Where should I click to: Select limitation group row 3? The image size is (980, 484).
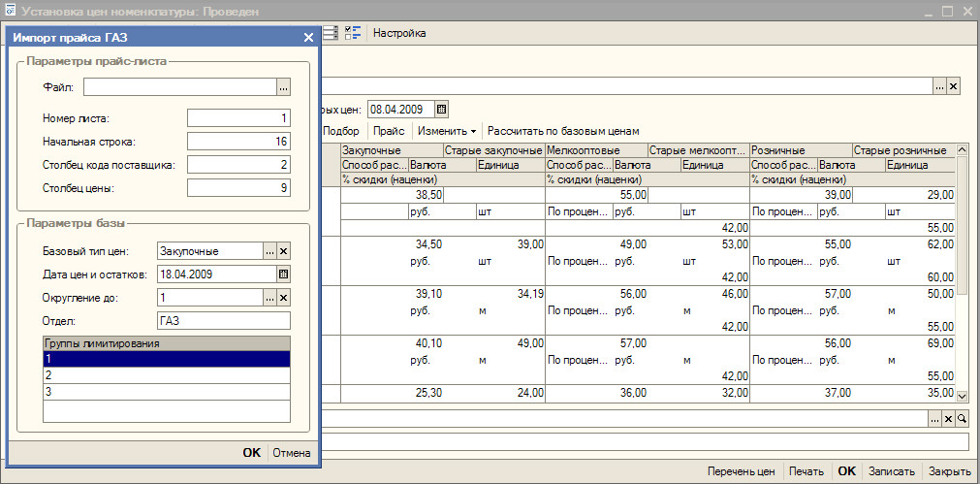167,392
